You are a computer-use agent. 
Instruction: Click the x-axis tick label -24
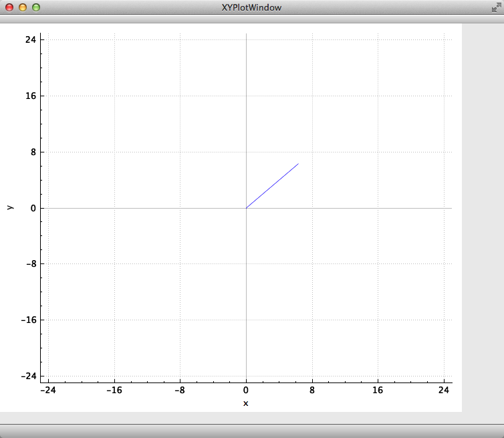coord(48,390)
